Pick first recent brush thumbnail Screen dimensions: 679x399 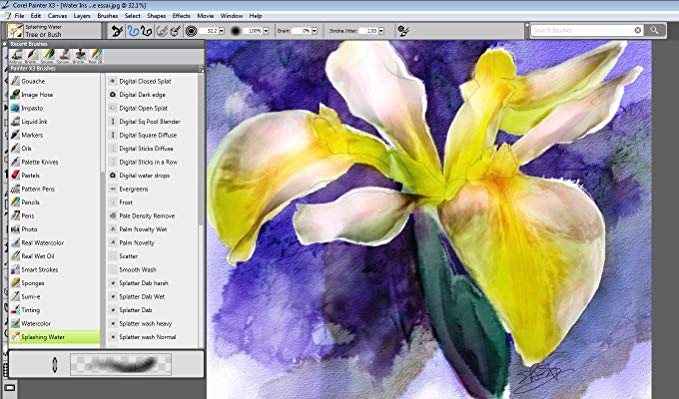point(17,55)
